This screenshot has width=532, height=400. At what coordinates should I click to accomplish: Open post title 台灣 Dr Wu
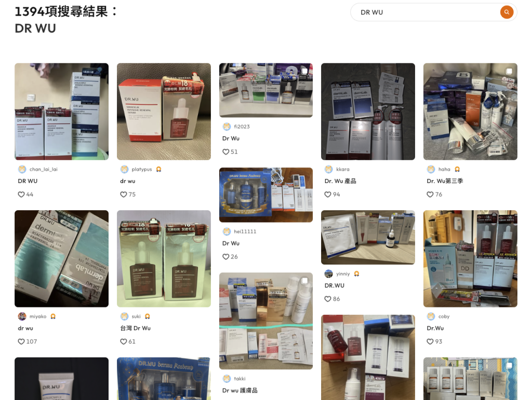(136, 328)
